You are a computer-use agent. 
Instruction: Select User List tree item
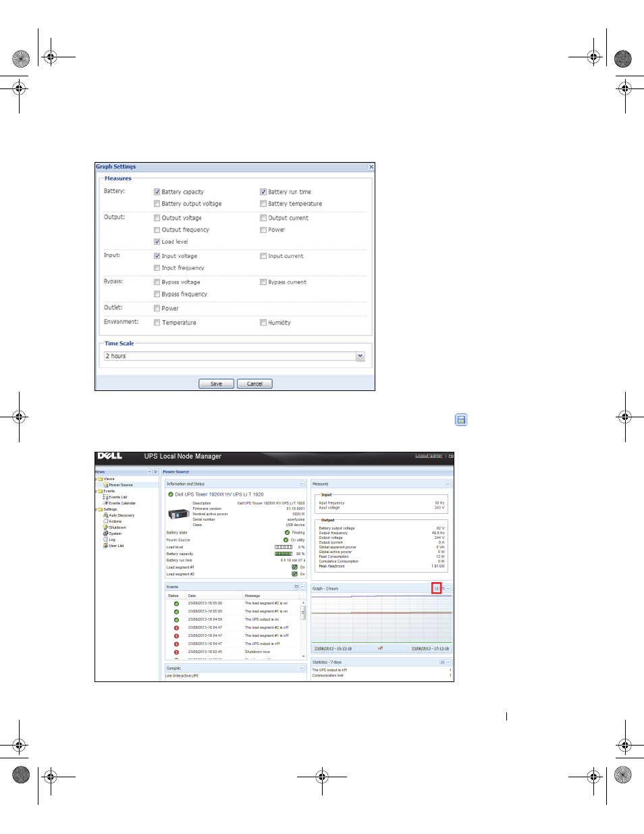(117, 546)
